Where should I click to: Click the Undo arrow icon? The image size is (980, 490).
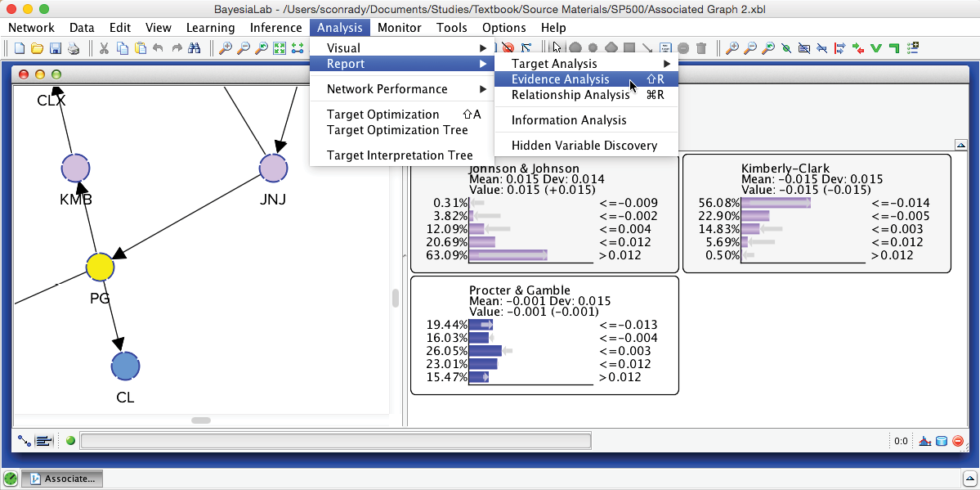pos(158,49)
